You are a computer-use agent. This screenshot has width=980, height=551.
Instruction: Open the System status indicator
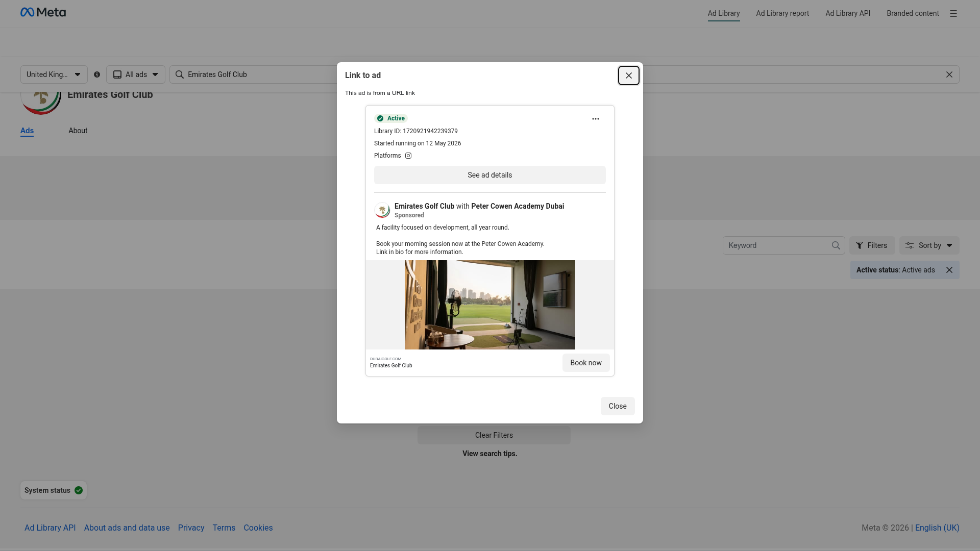[x=54, y=490]
